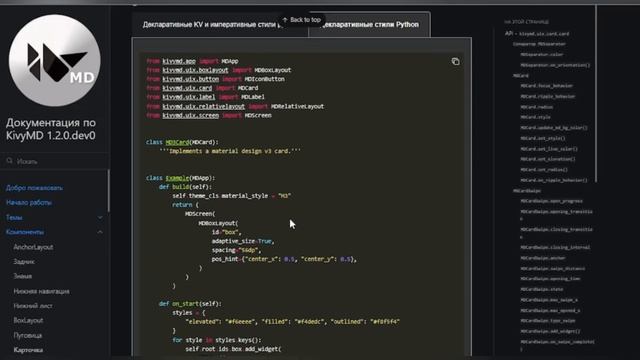The image size is (640, 360).
Task: Jump to 'MDCard.radius' entry
Action: (x=537, y=107)
